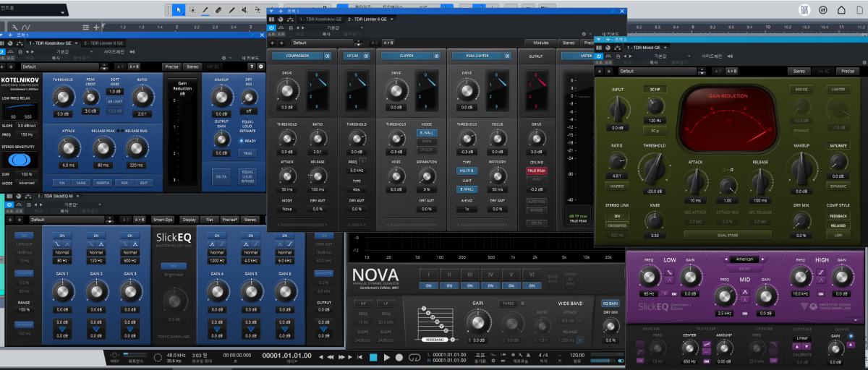Toggle stereo link icon next to COMPRESSOR header
Screen dimensions: 868x370
click(x=326, y=56)
